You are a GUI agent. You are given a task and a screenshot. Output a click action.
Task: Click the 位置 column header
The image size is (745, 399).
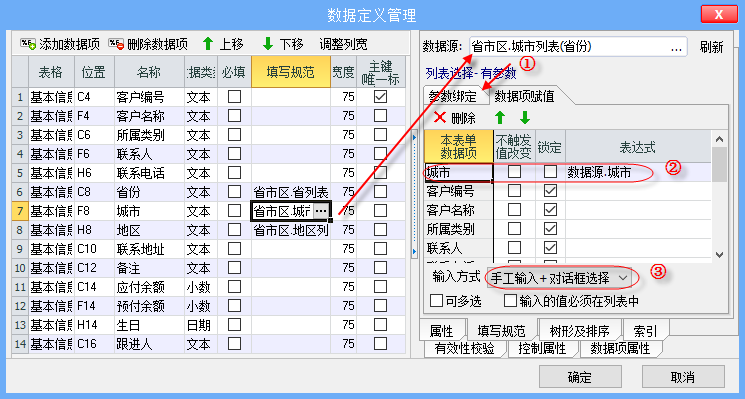(x=94, y=72)
